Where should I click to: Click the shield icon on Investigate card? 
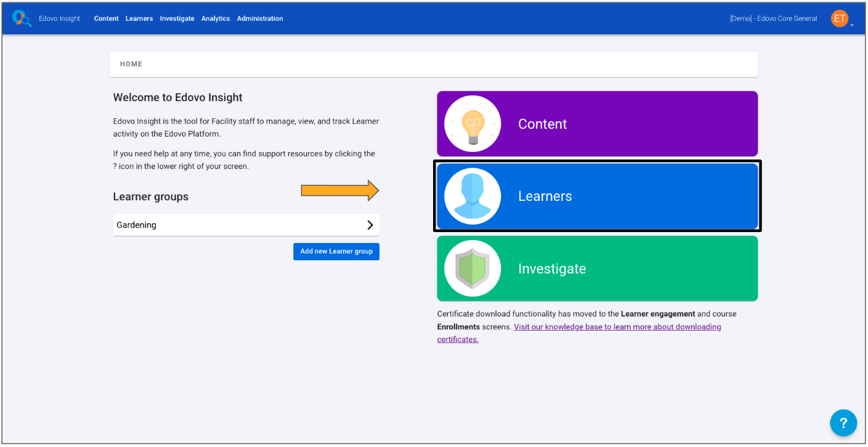[x=472, y=269]
